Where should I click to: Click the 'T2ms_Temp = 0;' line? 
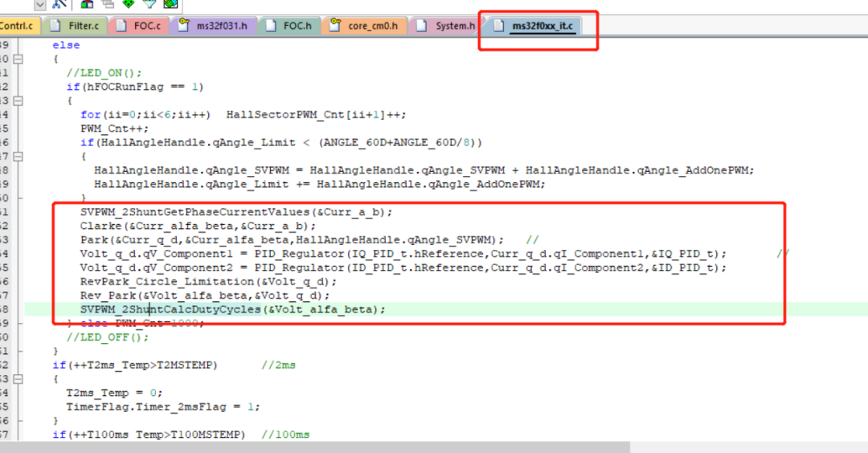coord(115,393)
